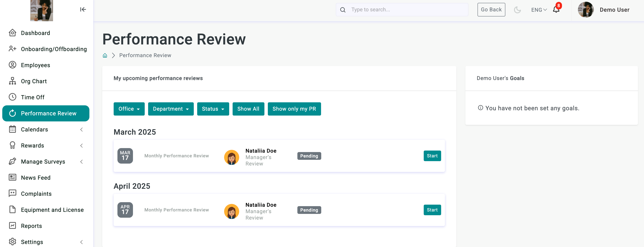Start the March 17 review
The image size is (644, 247).
click(x=432, y=156)
